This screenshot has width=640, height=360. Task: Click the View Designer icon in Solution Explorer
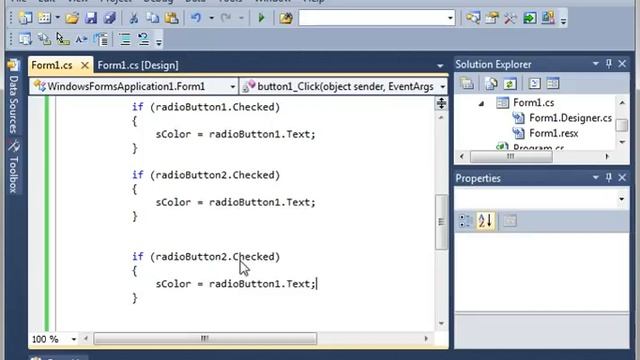click(x=553, y=84)
